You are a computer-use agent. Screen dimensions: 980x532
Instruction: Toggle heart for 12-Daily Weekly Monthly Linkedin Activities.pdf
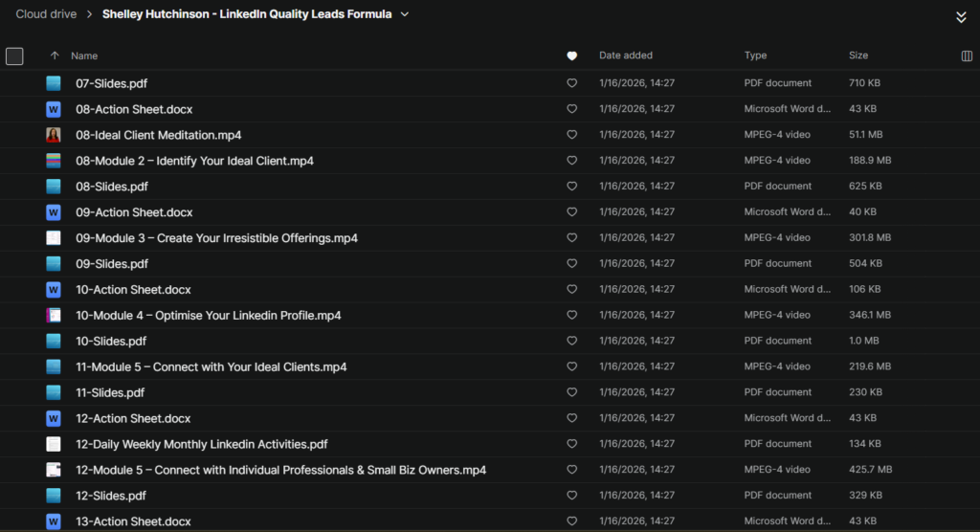[572, 444]
